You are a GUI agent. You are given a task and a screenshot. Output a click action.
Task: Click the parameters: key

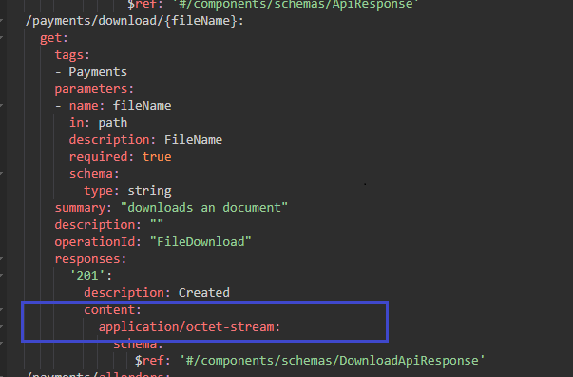pyautogui.click(x=94, y=89)
